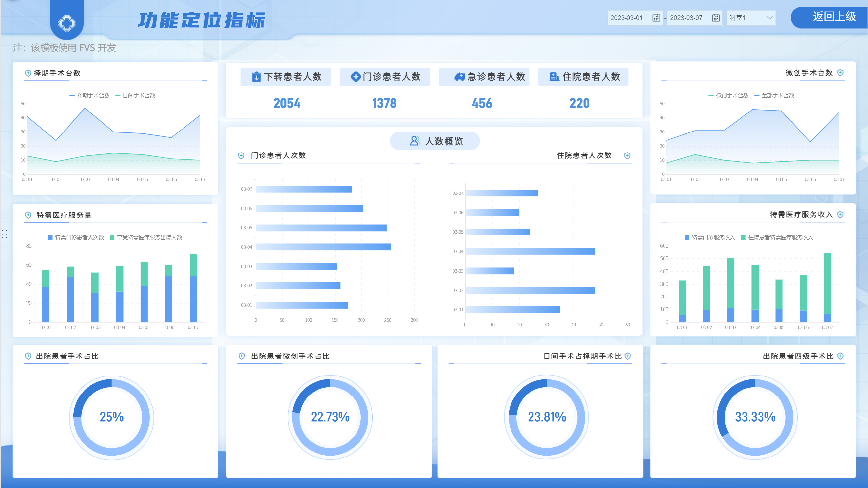Screen dimensions: 868x488
Task: Click the 下转患者人数 clipboard icon
Action: tap(256, 77)
